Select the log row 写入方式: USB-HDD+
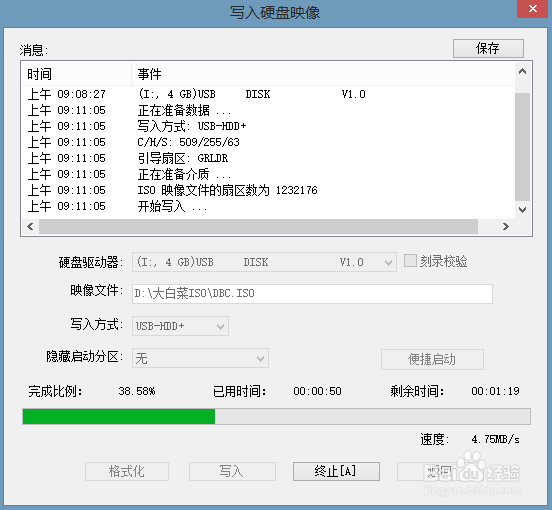The image size is (552, 510). [268, 126]
